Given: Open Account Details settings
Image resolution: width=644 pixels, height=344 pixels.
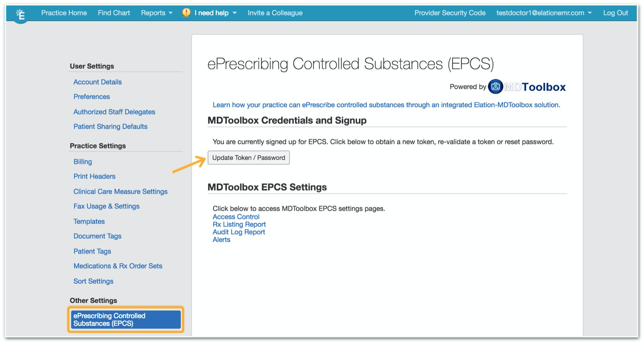Looking at the screenshot, I should point(97,82).
